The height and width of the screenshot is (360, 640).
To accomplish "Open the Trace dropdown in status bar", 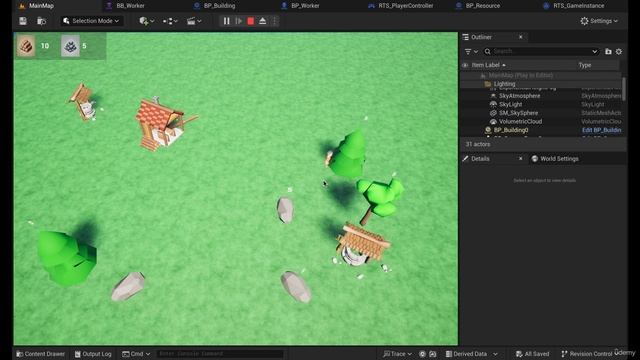I will pos(397,354).
